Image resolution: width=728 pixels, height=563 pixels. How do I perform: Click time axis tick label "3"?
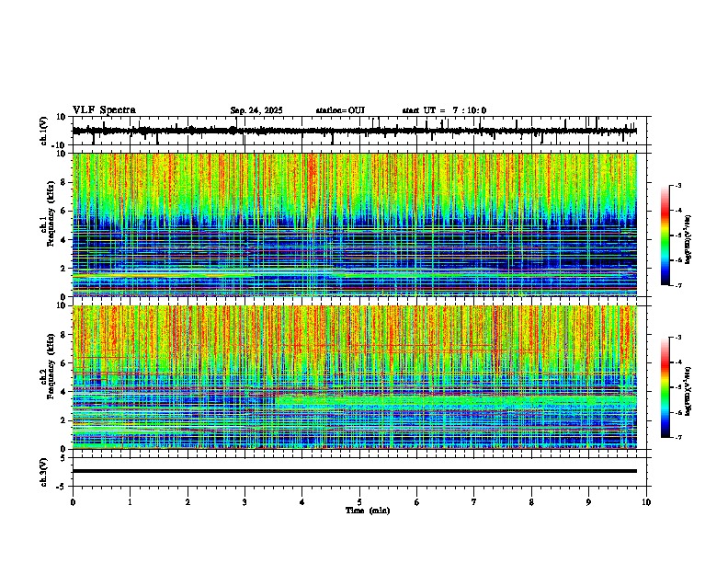[x=245, y=502]
